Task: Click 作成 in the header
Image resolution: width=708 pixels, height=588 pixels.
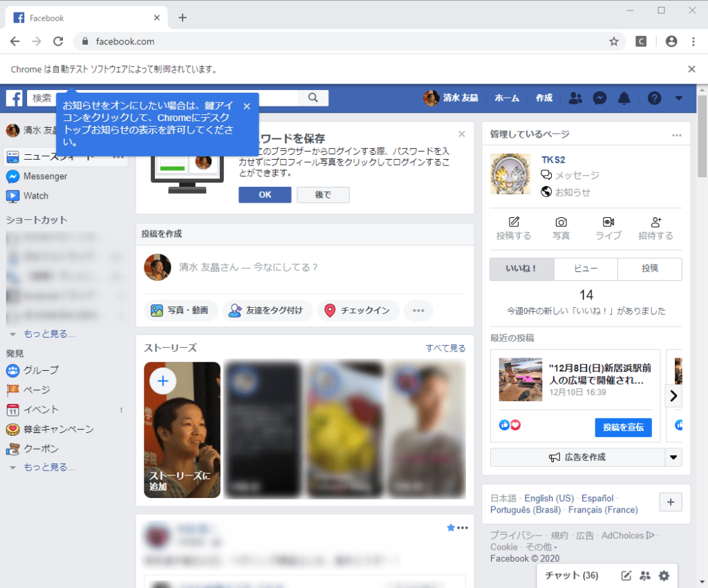Action: (x=544, y=98)
